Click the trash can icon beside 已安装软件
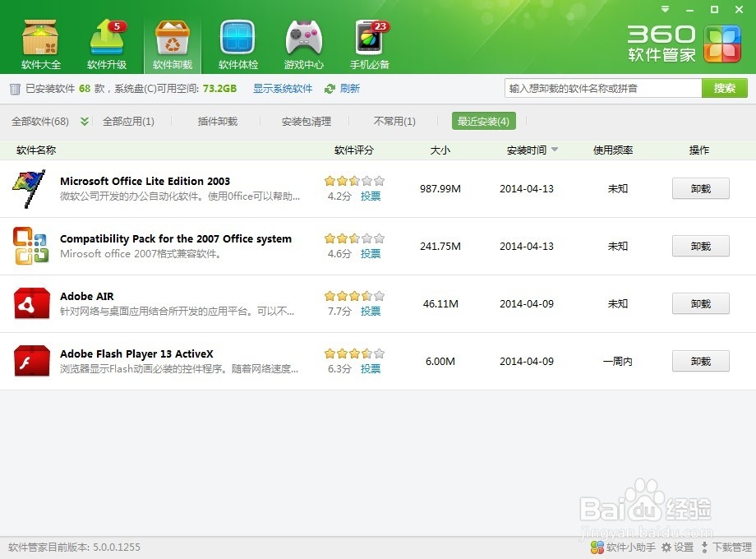This screenshot has width=756, height=559. click(x=15, y=89)
